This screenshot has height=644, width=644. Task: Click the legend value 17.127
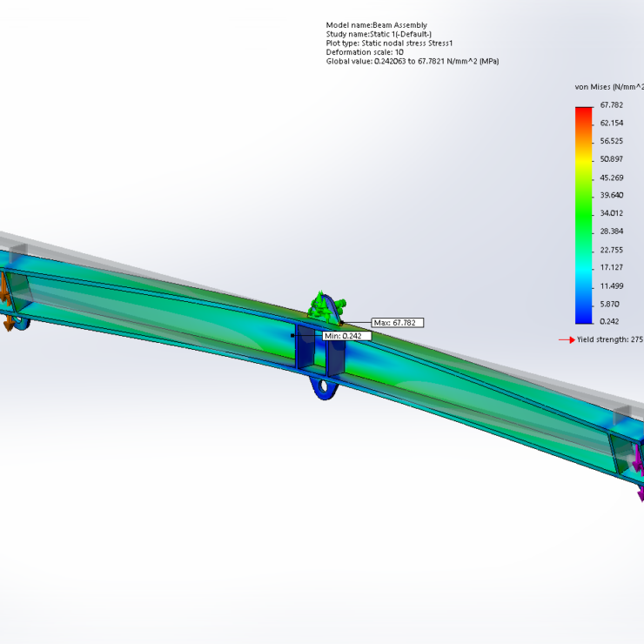pyautogui.click(x=612, y=267)
